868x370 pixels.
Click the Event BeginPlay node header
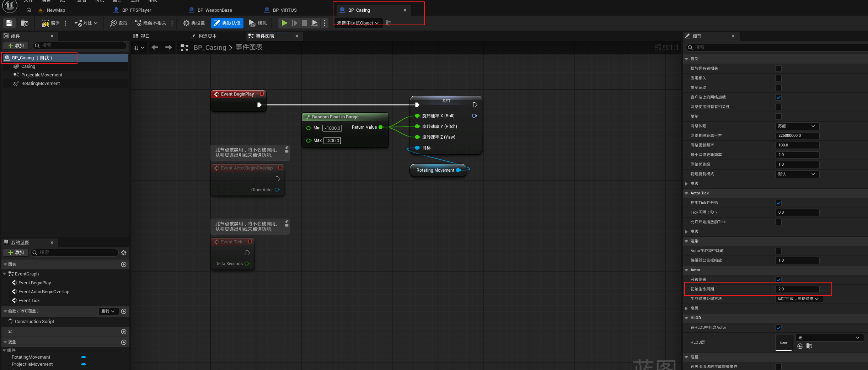[238, 94]
